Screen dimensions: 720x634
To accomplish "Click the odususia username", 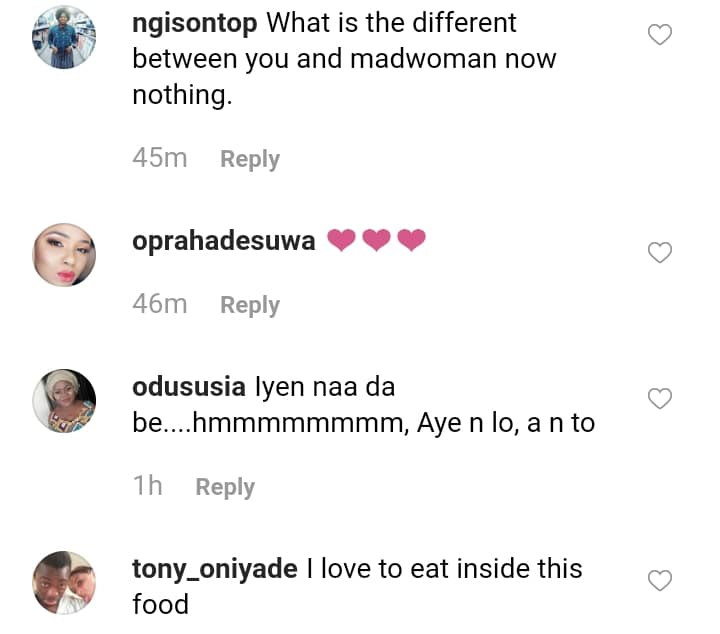I will coord(190,387).
